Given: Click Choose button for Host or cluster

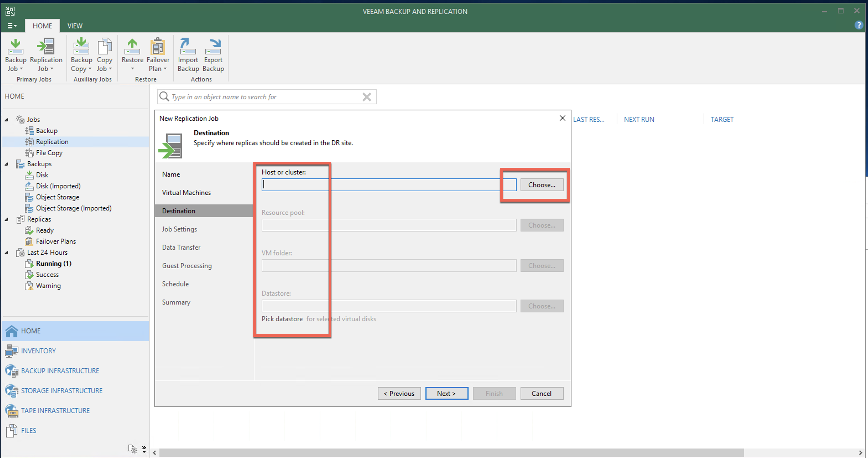Looking at the screenshot, I should (x=541, y=185).
